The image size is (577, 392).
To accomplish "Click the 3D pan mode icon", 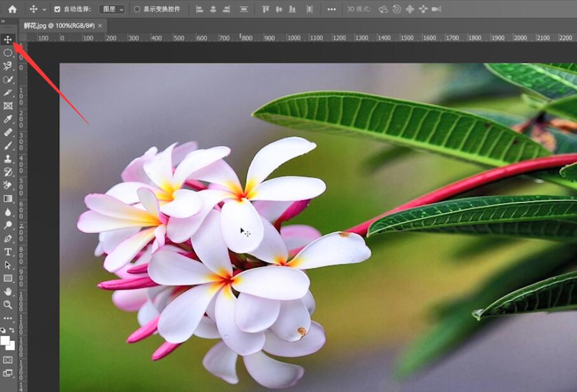I will (x=410, y=9).
